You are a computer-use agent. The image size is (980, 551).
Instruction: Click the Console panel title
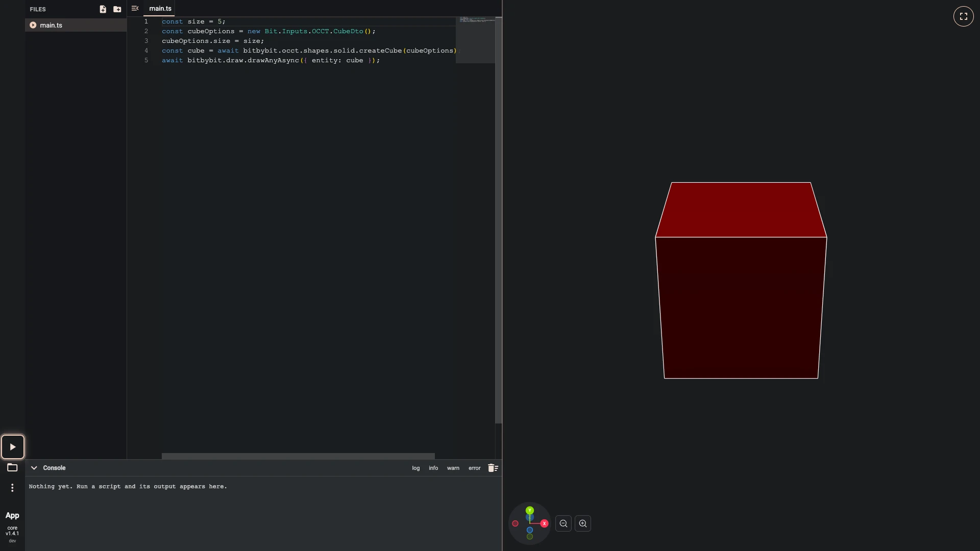(x=54, y=468)
